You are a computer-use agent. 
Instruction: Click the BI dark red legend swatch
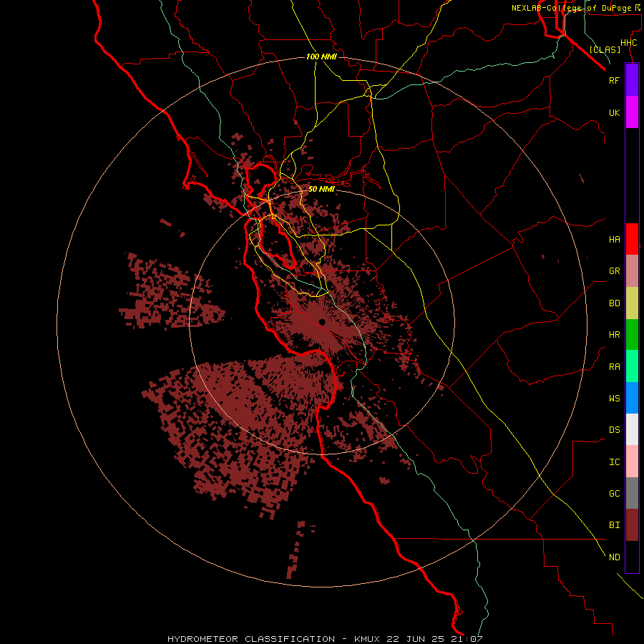click(632, 525)
